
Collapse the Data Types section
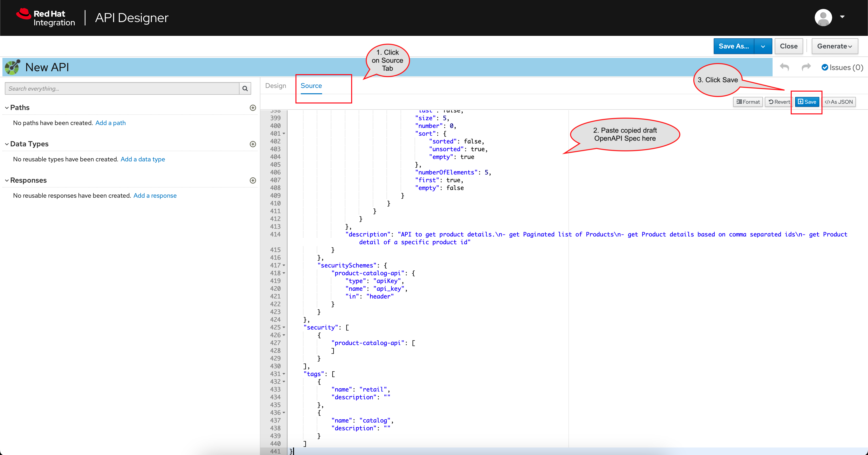[27, 144]
